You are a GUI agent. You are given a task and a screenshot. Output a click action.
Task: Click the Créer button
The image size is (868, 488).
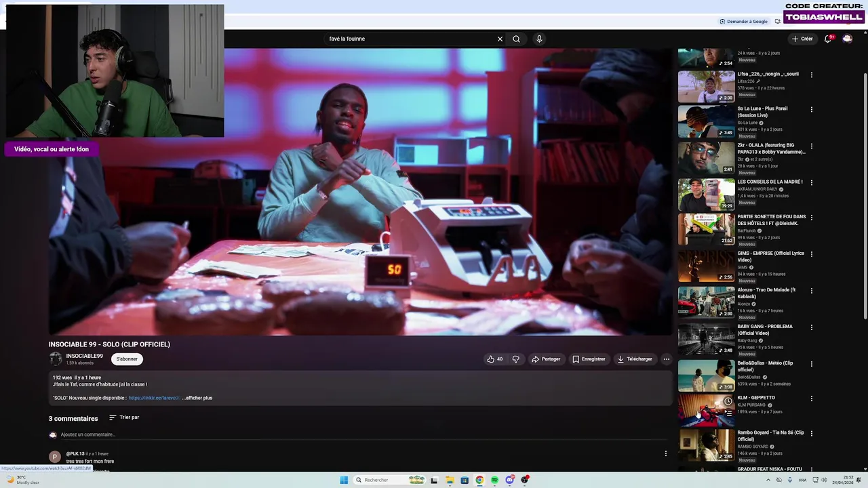tap(802, 39)
